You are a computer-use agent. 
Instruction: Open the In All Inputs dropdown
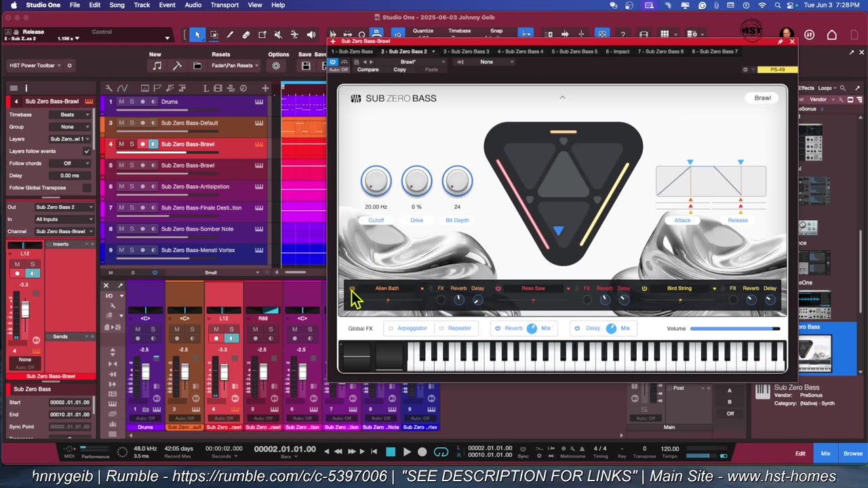click(x=64, y=219)
